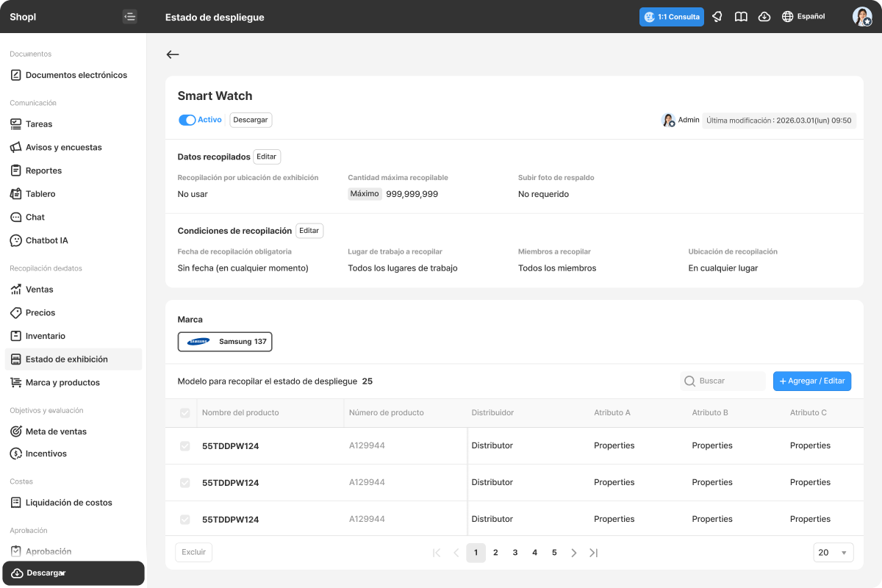This screenshot has height=588, width=882.
Task: Click Editar next to Datos recopilados
Action: [x=267, y=157]
